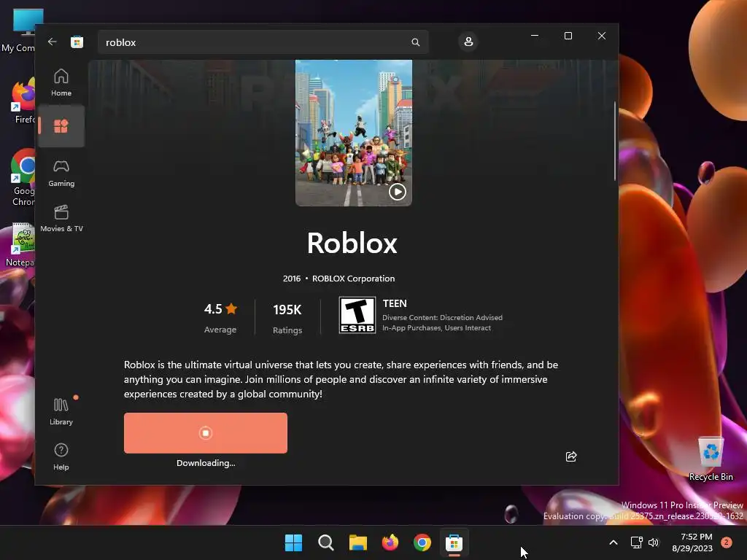This screenshot has height=560, width=747.
Task: Open the volume speaker tray icon
Action: pyautogui.click(x=654, y=542)
